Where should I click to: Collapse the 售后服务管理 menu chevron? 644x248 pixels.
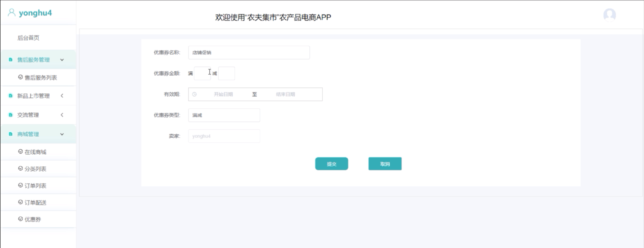(62, 60)
